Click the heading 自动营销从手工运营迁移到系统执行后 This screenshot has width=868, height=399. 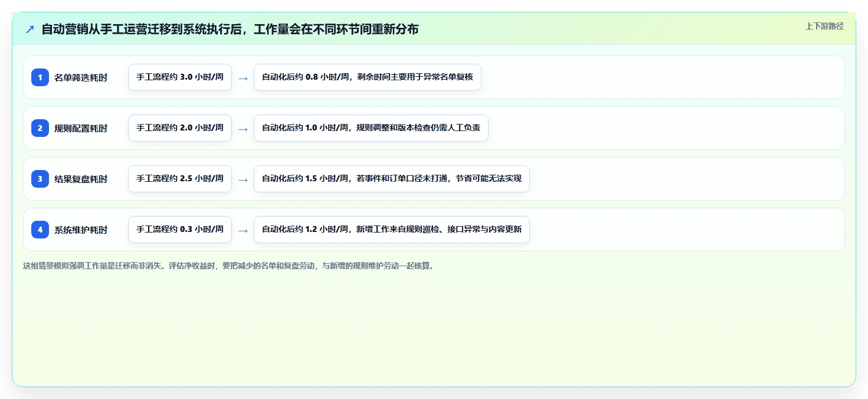(230, 30)
